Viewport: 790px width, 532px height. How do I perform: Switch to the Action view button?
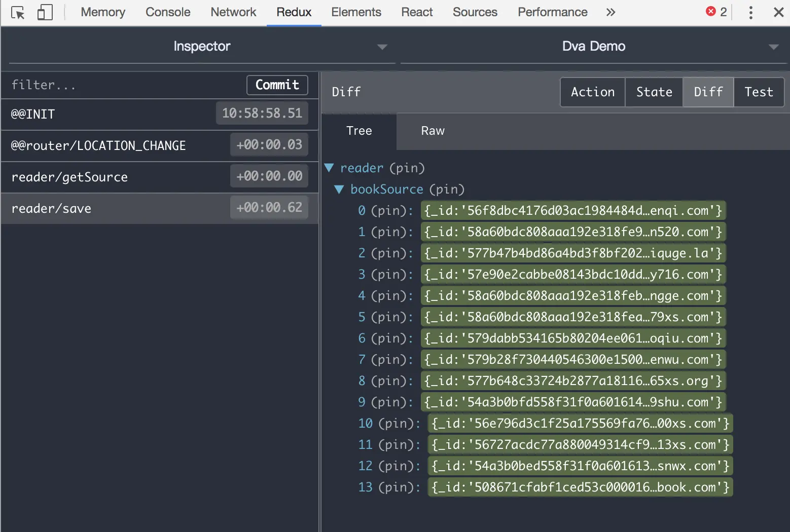point(593,92)
